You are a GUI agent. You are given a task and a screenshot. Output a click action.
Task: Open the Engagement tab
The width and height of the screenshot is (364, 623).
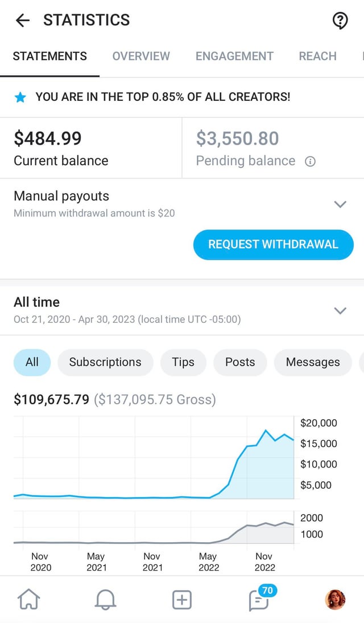point(234,56)
